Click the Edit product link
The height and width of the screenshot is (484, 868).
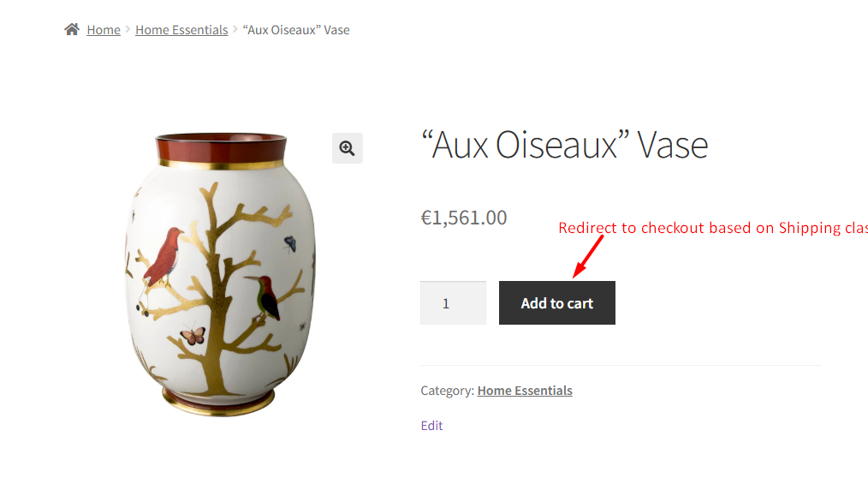click(x=431, y=426)
